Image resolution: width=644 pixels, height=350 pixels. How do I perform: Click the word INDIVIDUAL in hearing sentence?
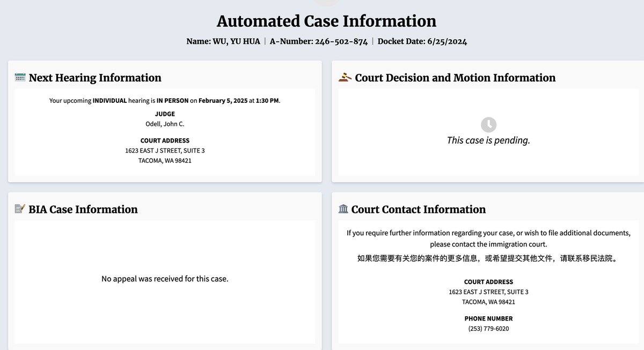pyautogui.click(x=110, y=101)
